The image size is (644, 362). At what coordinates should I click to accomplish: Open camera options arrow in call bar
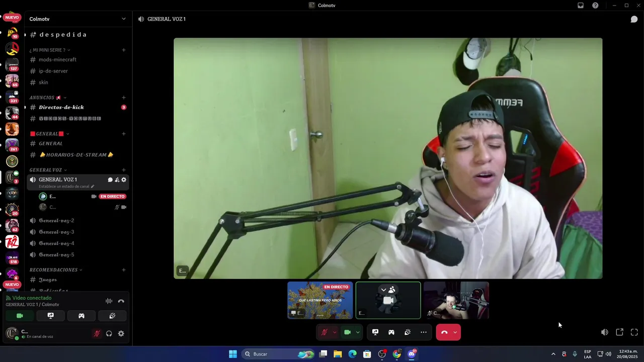point(358,332)
